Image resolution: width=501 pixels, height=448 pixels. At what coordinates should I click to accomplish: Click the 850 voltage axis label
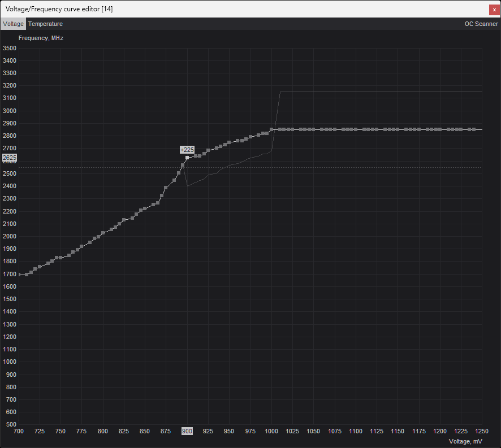pos(144,432)
